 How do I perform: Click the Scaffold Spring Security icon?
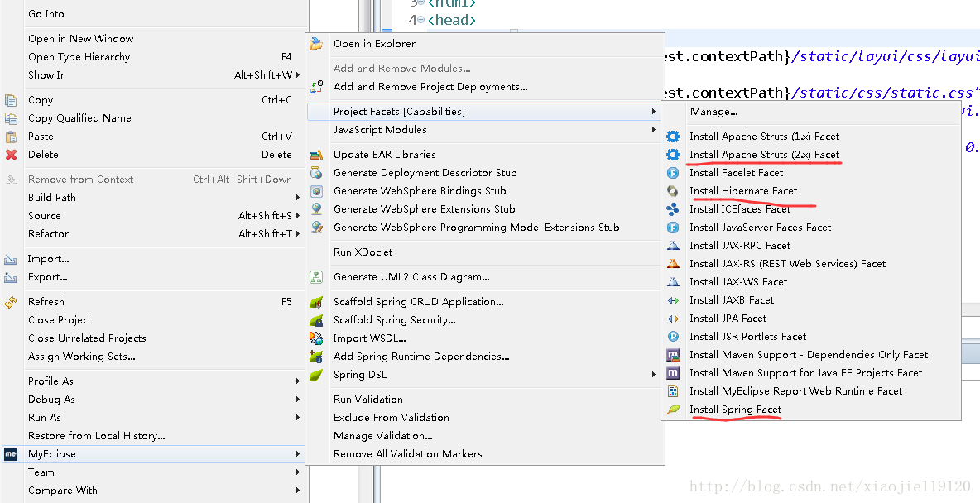point(317,320)
